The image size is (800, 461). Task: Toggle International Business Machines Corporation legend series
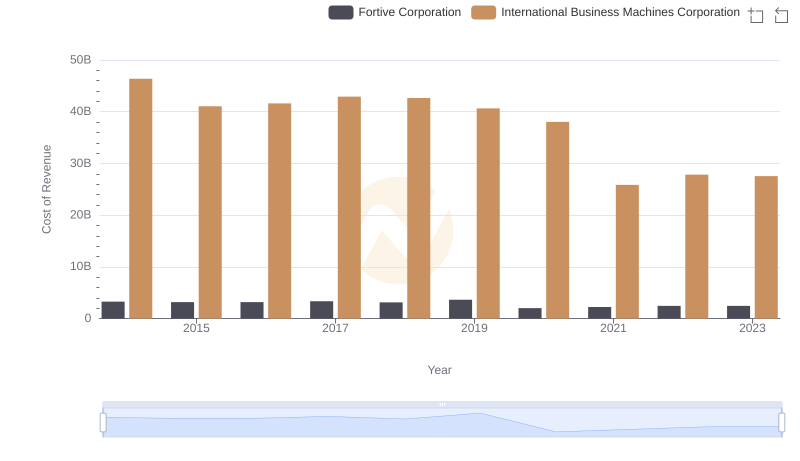point(606,12)
